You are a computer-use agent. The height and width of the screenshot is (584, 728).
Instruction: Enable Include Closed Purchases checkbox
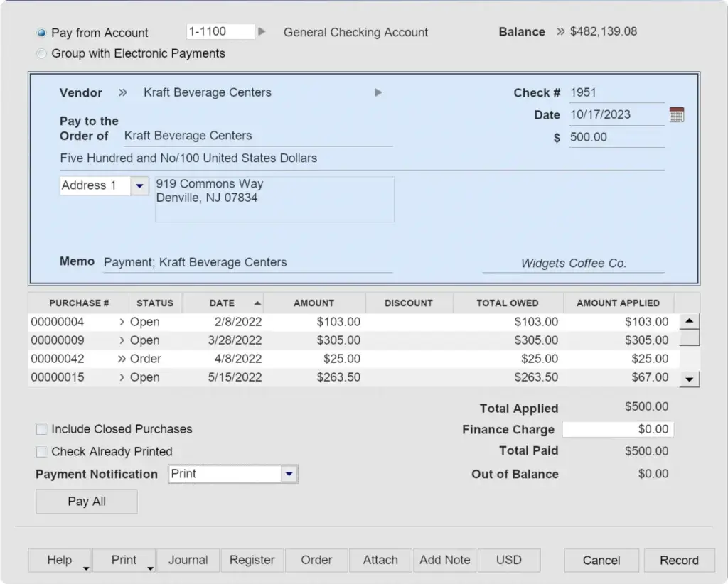click(41, 429)
